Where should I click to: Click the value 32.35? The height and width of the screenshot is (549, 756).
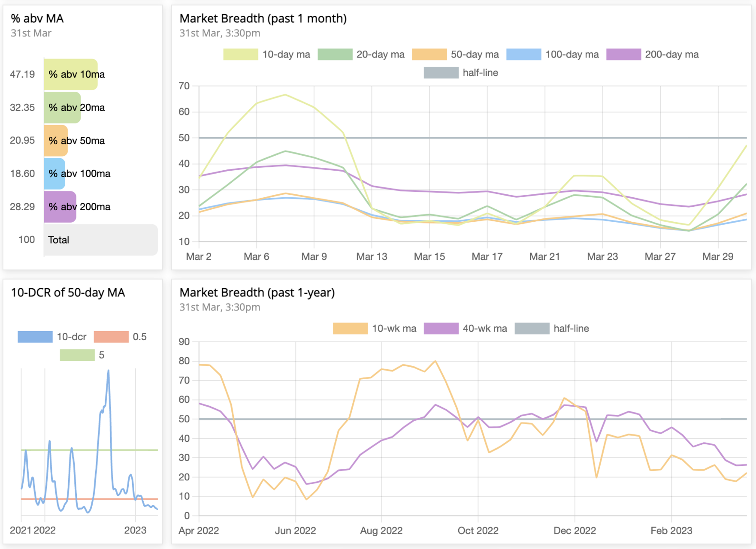click(x=22, y=107)
